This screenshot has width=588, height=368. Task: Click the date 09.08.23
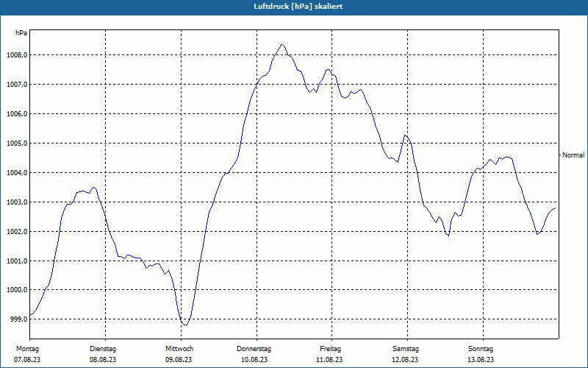point(179,360)
